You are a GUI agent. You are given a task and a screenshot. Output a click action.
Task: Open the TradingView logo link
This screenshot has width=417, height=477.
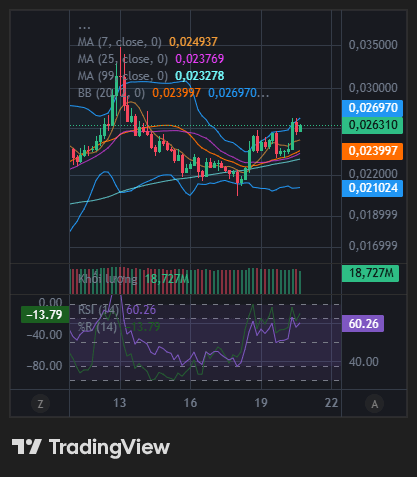tap(91, 447)
